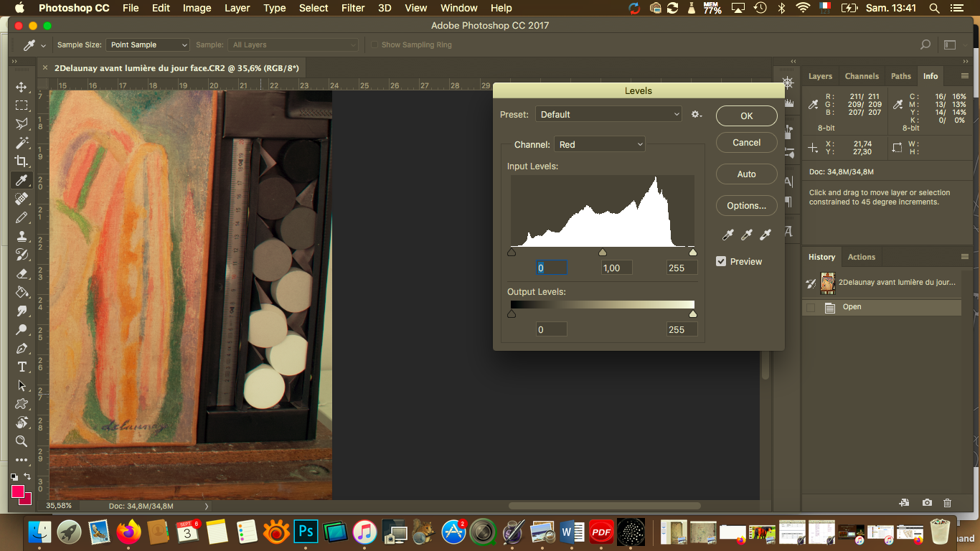Open the History panel flyout menu
Image resolution: width=980 pixels, height=551 pixels.
coord(965,257)
